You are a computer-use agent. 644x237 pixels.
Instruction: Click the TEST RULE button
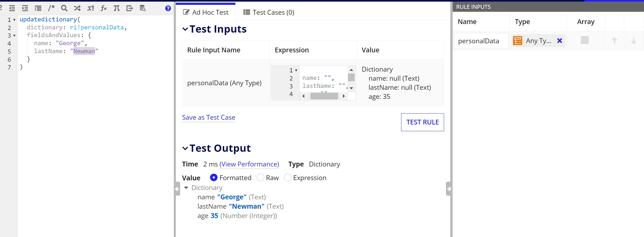[x=422, y=122]
